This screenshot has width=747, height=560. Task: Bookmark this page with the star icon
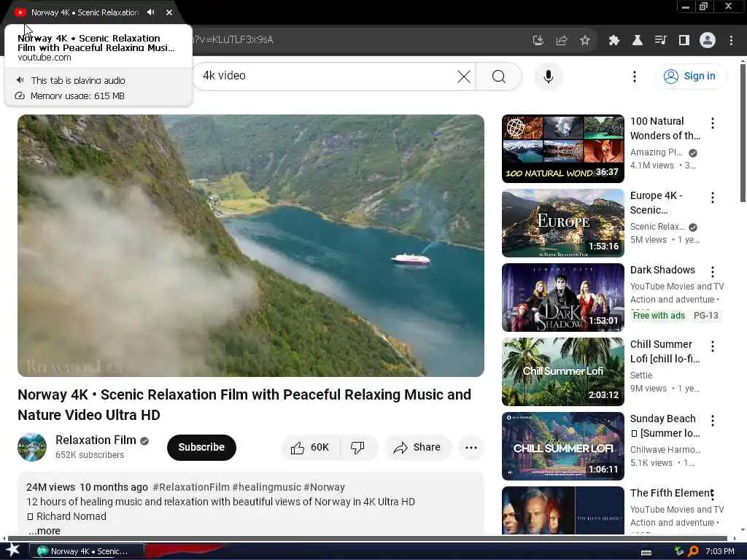(585, 41)
